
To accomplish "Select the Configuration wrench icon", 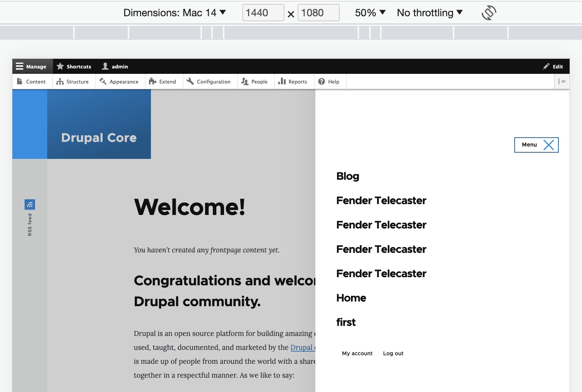I will 190,81.
